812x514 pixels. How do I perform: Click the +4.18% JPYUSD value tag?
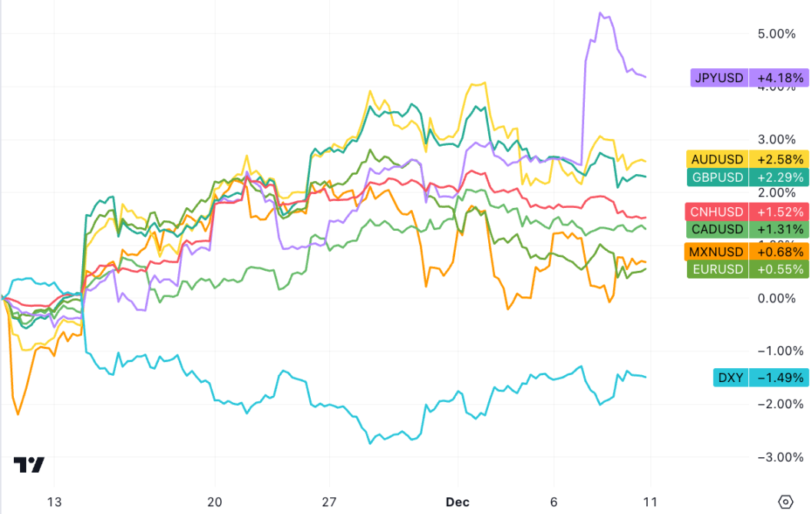pos(780,77)
